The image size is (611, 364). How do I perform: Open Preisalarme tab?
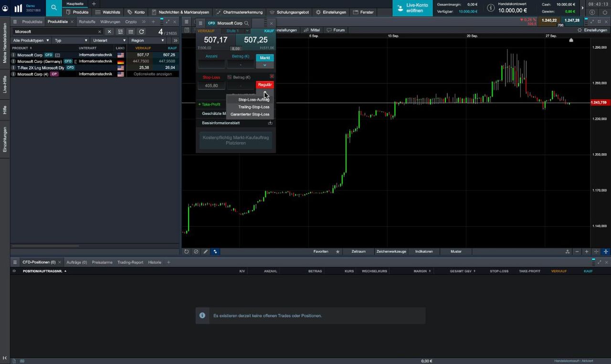click(102, 262)
